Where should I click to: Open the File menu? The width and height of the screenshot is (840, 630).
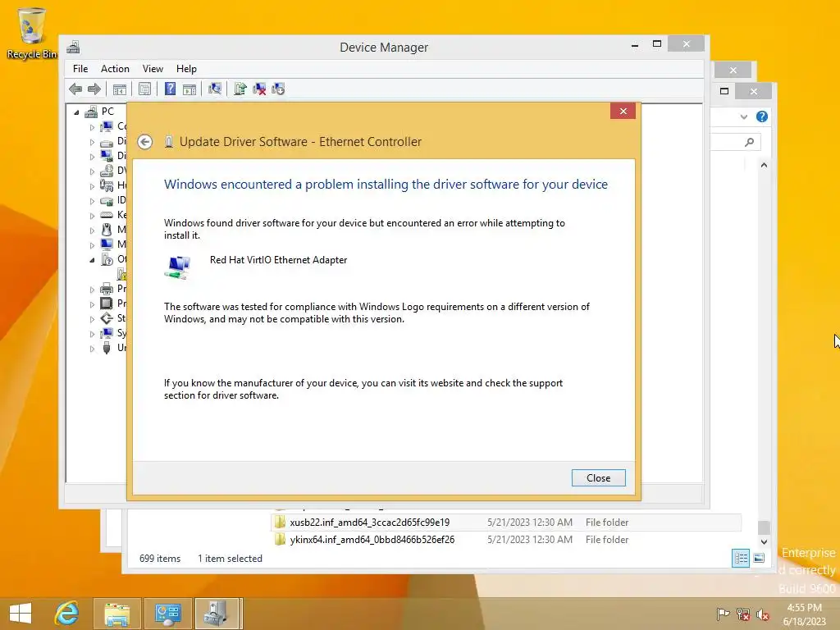(x=80, y=69)
